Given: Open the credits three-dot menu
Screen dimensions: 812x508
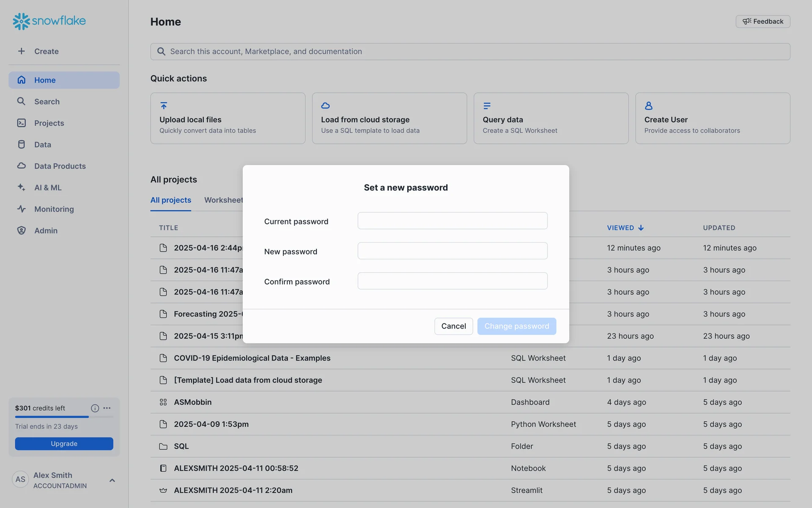Looking at the screenshot, I should click(107, 408).
